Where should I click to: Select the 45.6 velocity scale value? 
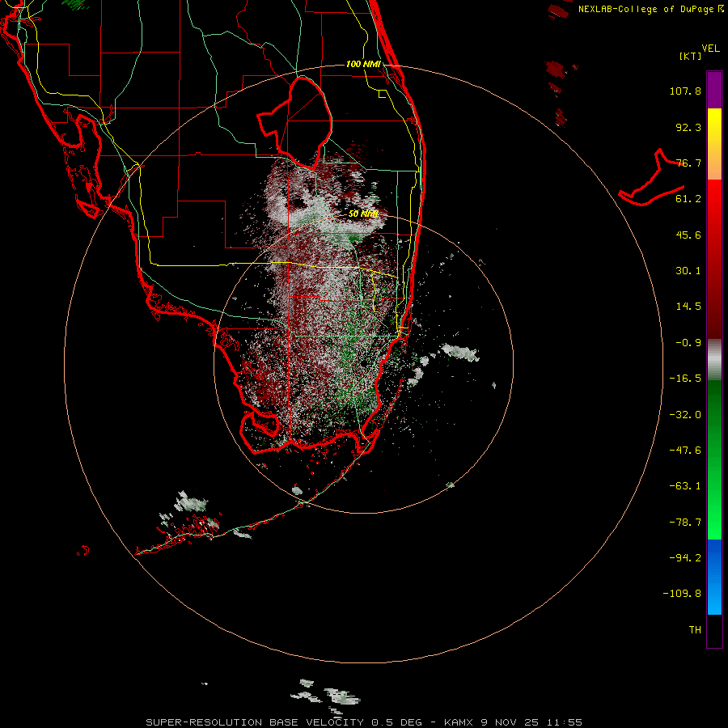coord(688,235)
